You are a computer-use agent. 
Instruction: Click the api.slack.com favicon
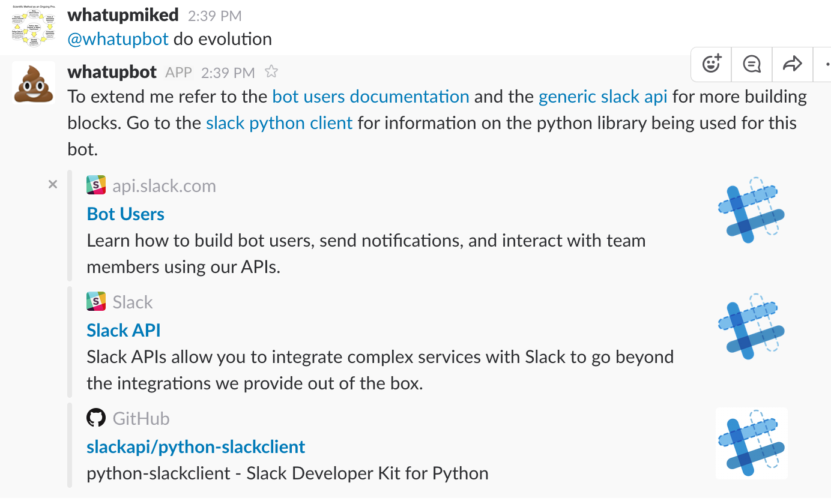click(96, 185)
